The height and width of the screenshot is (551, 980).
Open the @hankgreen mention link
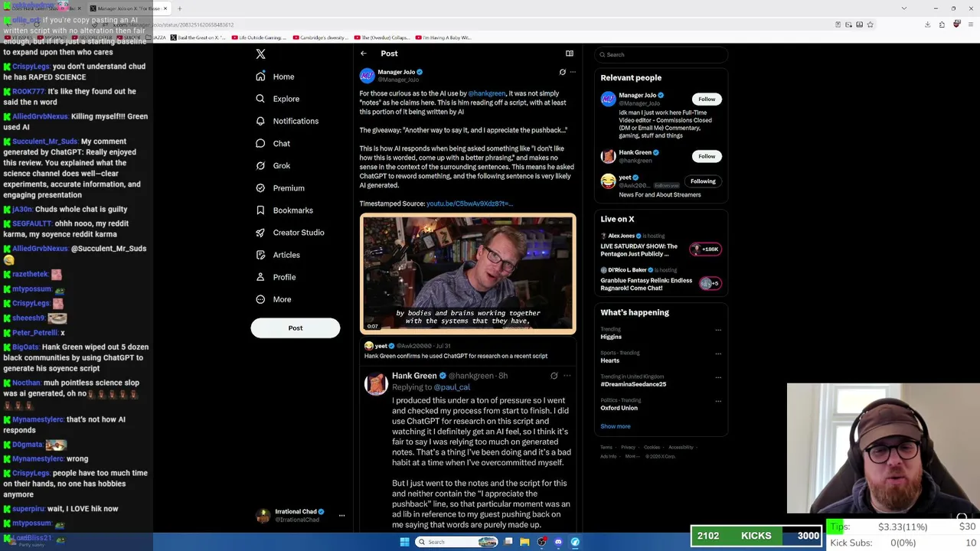click(x=487, y=93)
